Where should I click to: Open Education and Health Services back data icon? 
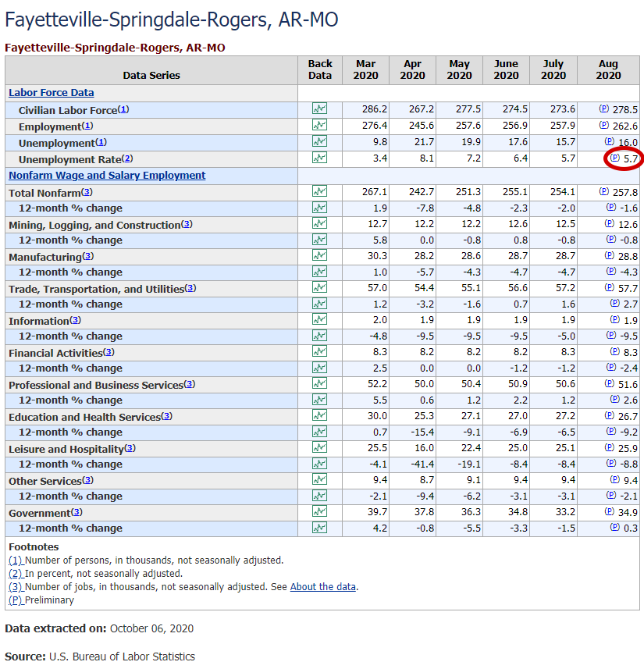[319, 415]
